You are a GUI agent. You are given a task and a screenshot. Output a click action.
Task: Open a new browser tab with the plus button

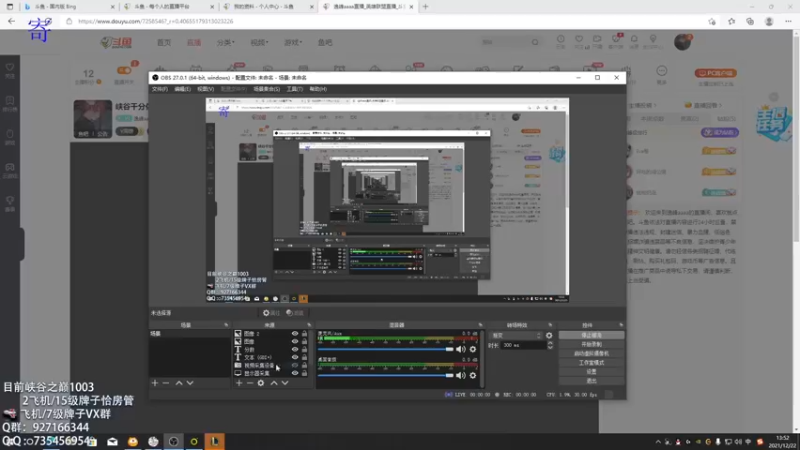pyautogui.click(x=425, y=7)
